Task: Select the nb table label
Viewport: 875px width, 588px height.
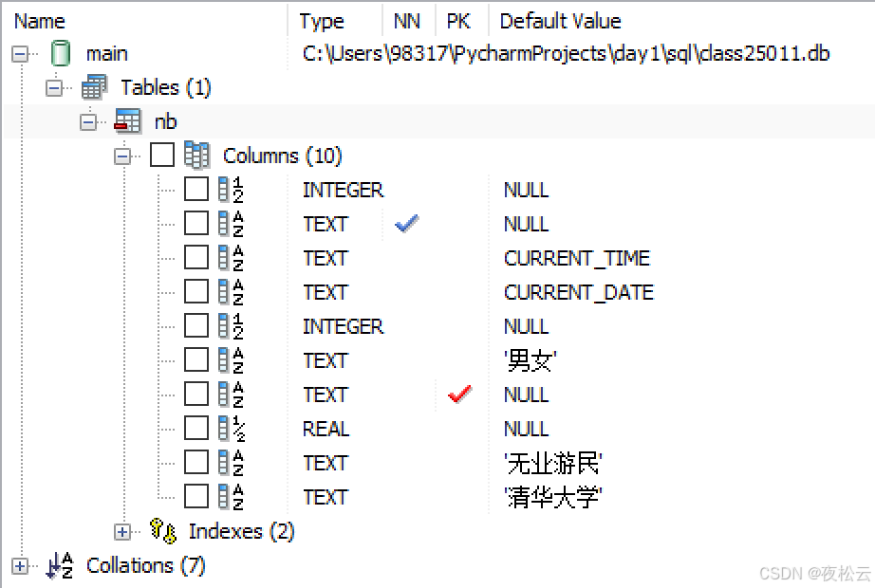Action: (166, 121)
